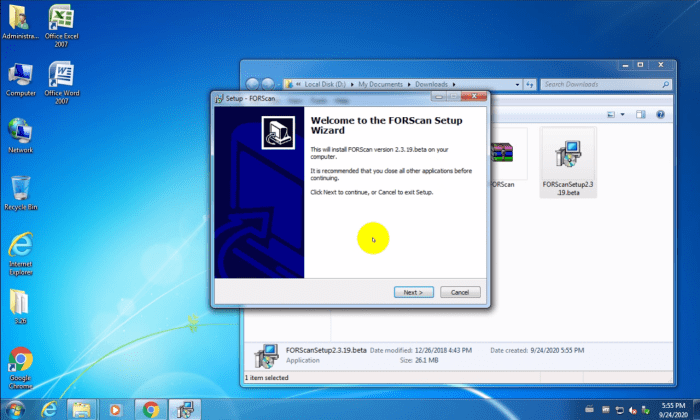Open Windows Explorer from taskbar

pyautogui.click(x=81, y=409)
